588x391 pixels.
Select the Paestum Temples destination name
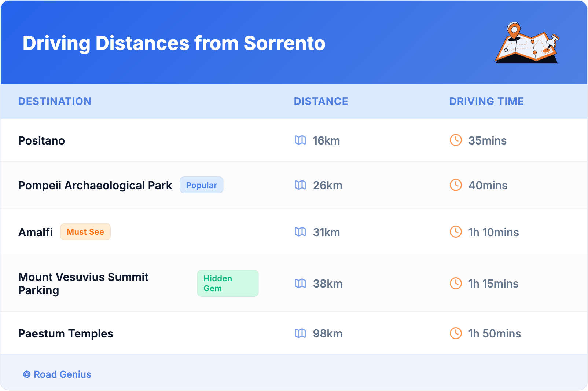[66, 333]
